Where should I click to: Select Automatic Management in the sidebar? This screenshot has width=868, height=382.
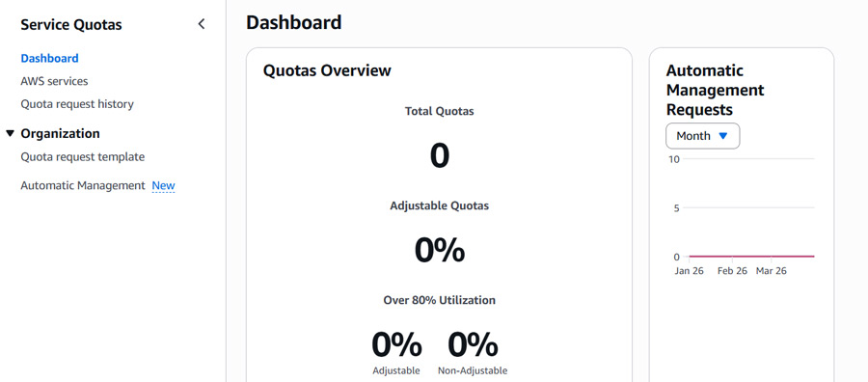[x=83, y=185]
